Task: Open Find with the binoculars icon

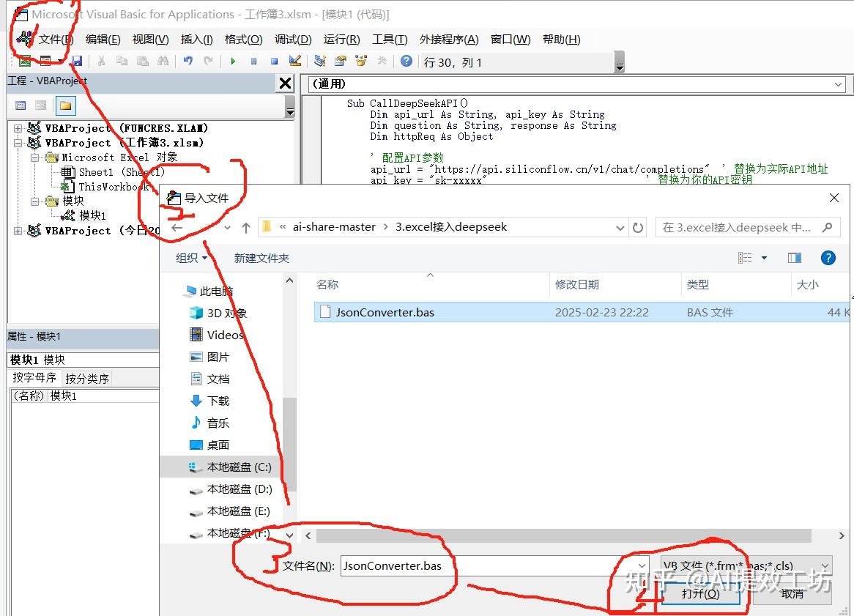Action: (x=163, y=61)
